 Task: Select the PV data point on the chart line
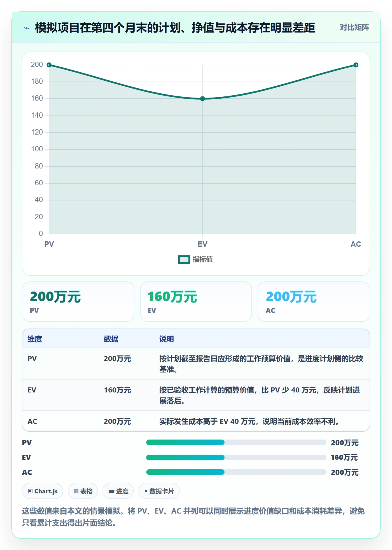tap(49, 65)
